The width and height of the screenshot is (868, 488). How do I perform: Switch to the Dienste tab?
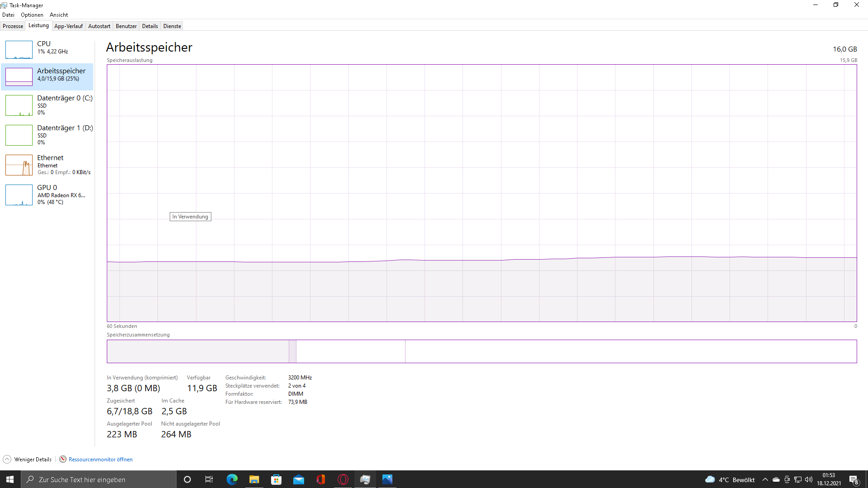(172, 26)
